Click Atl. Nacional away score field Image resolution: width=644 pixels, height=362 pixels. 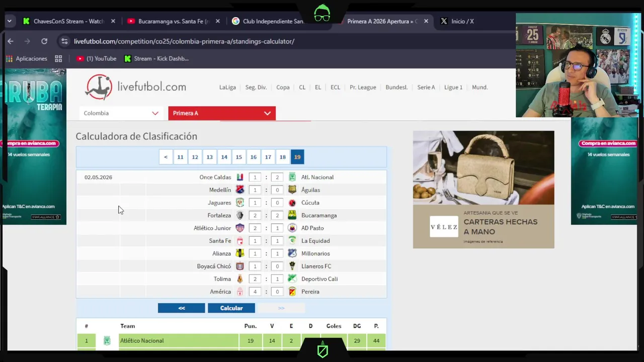[x=277, y=177]
